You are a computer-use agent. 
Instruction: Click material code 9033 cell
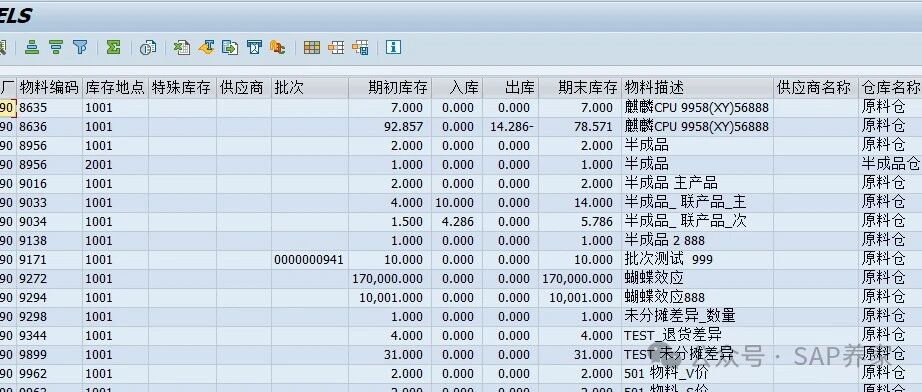(49, 203)
